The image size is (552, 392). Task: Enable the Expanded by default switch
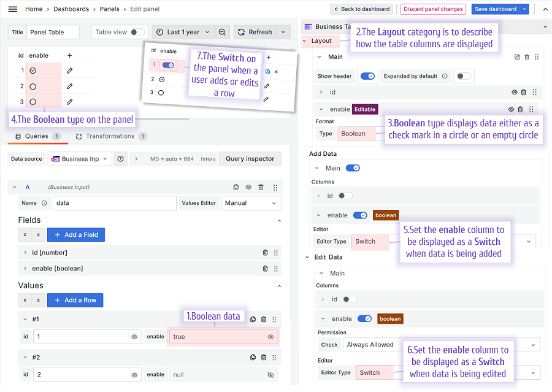click(463, 76)
